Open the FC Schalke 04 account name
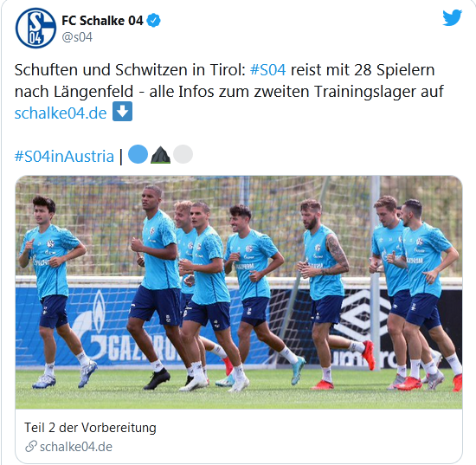The height and width of the screenshot is (465, 476). click(102, 21)
